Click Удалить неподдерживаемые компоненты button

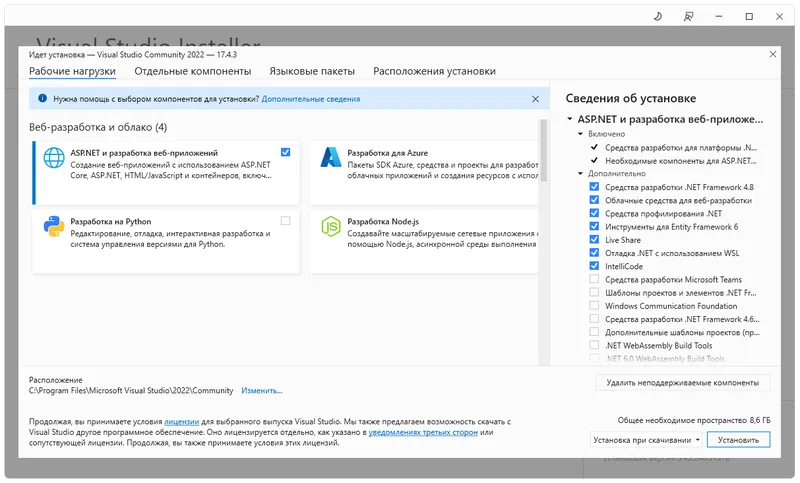pos(683,383)
